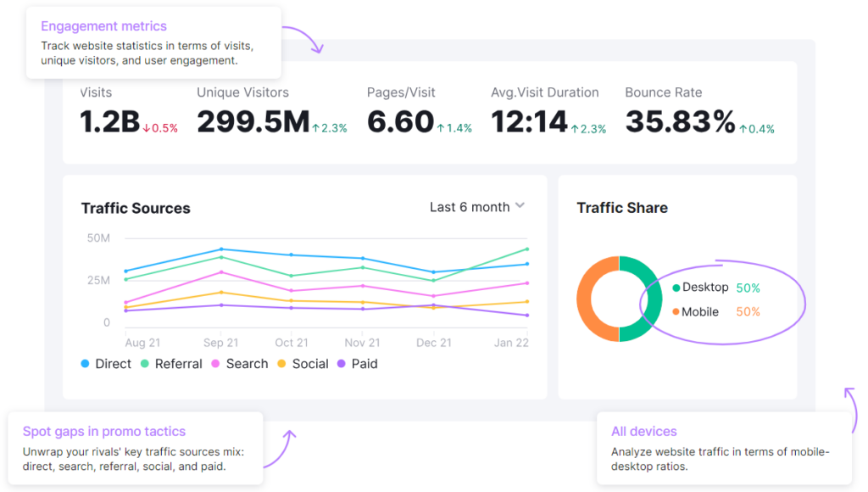
Task: Click the green up arrow beside Unique Visitors
Action: [315, 129]
